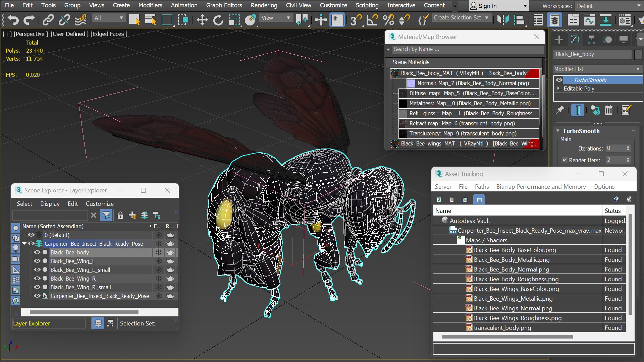Viewport: 644px width, 362px height.
Task: Toggle TurboSmooth modifier eye icon
Action: (x=559, y=80)
